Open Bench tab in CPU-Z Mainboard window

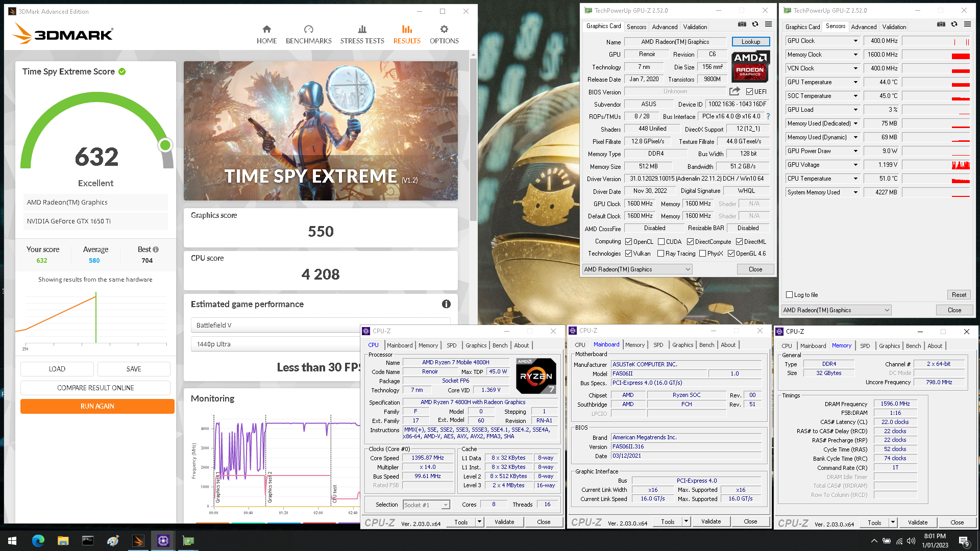(706, 345)
